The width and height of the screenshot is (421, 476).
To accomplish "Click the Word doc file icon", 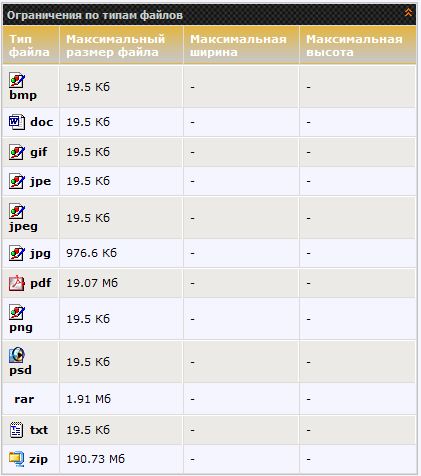I will [x=17, y=122].
